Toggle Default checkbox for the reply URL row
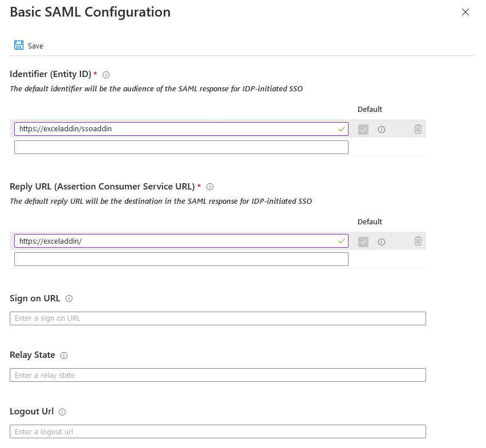This screenshot has width=486, height=448. [x=363, y=242]
